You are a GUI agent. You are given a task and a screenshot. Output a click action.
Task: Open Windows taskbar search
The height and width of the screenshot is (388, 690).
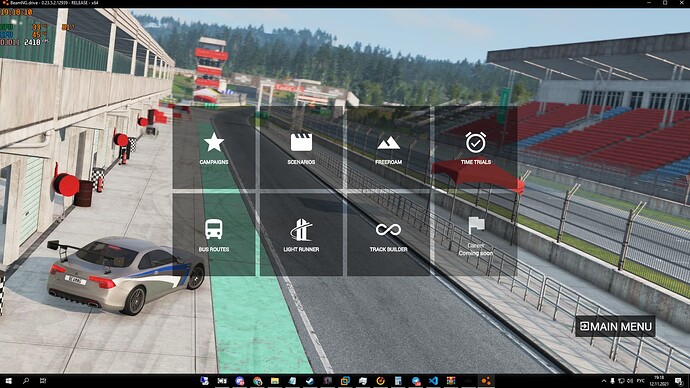coord(26,381)
